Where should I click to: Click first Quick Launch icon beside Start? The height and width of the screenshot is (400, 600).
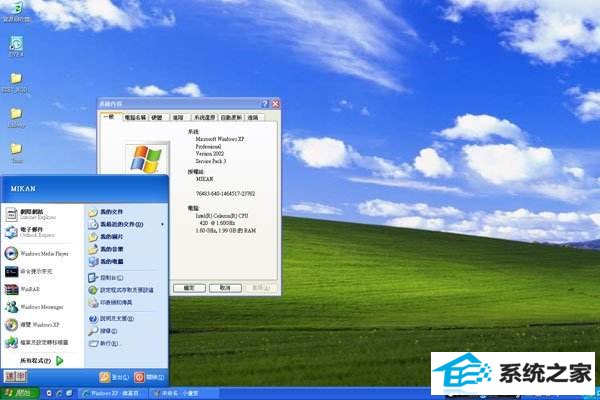click(x=49, y=393)
